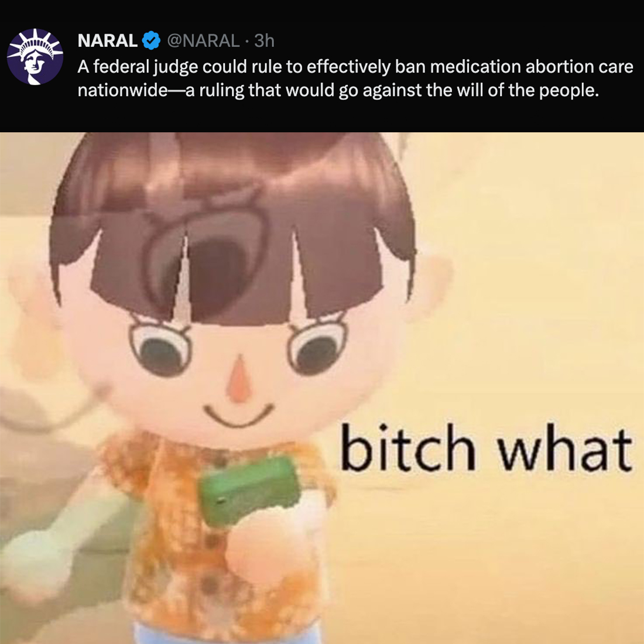Select the tweet line starting "nationwide"

(338, 90)
